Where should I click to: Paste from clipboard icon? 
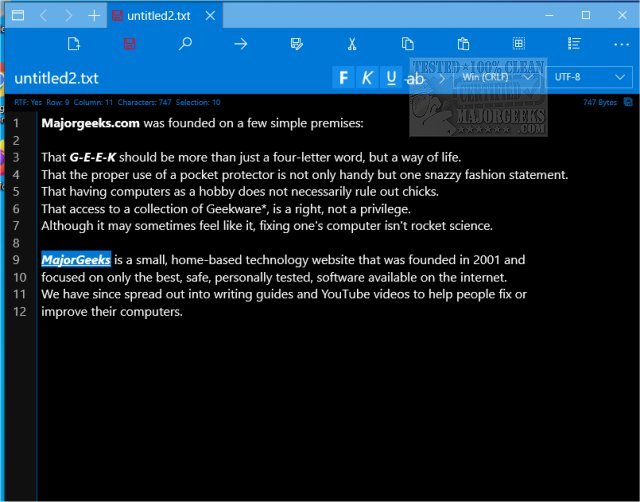pyautogui.click(x=463, y=44)
